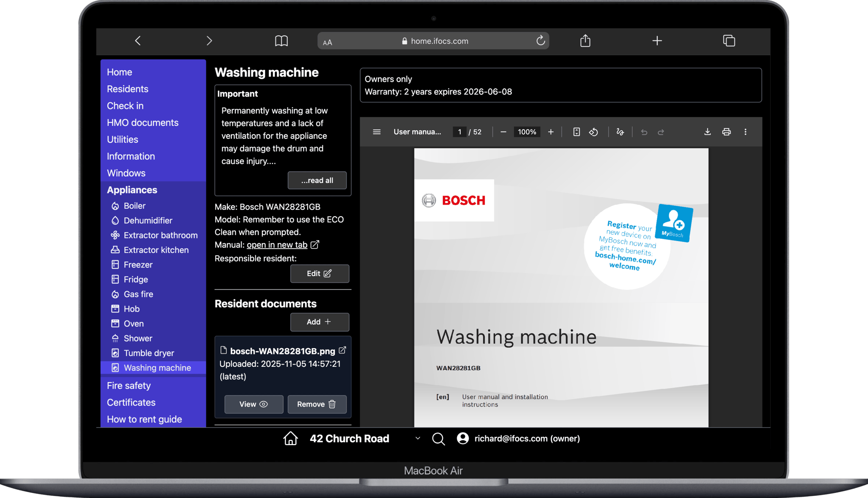
Task: Add a resident document
Action: [320, 322]
